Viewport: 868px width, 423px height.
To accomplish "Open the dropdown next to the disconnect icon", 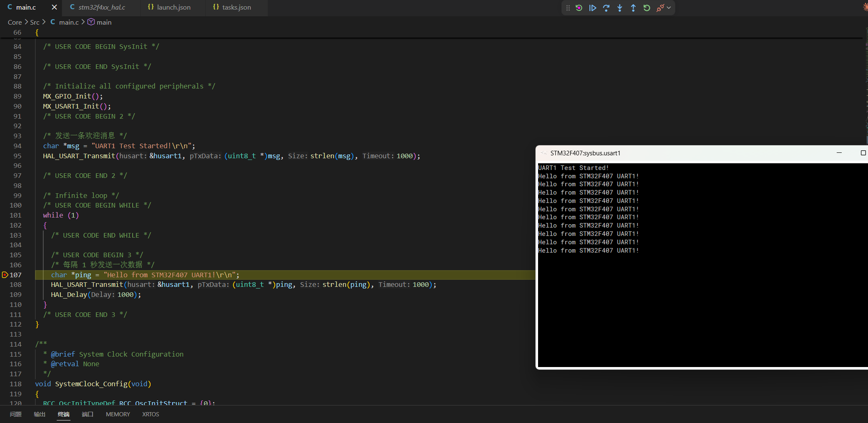I will point(669,8).
